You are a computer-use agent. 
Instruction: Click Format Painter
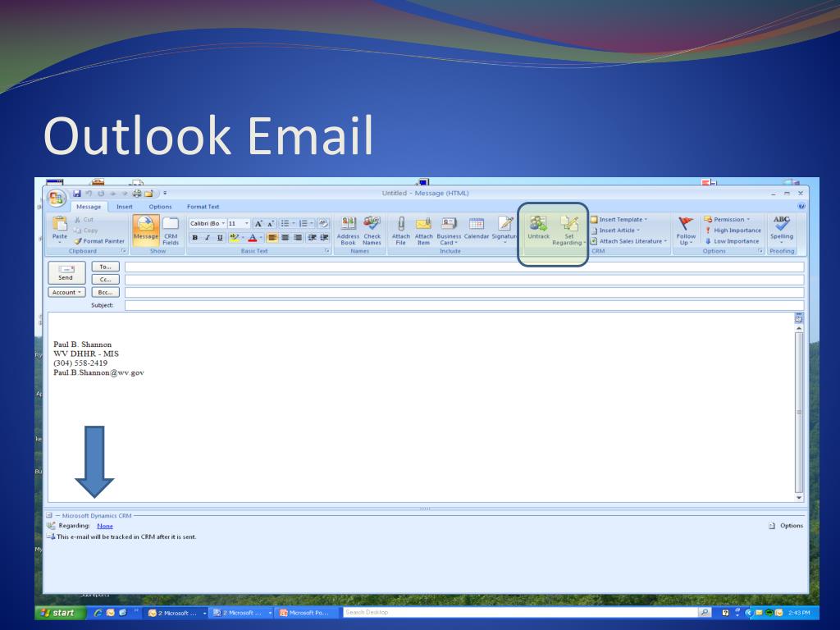99,241
